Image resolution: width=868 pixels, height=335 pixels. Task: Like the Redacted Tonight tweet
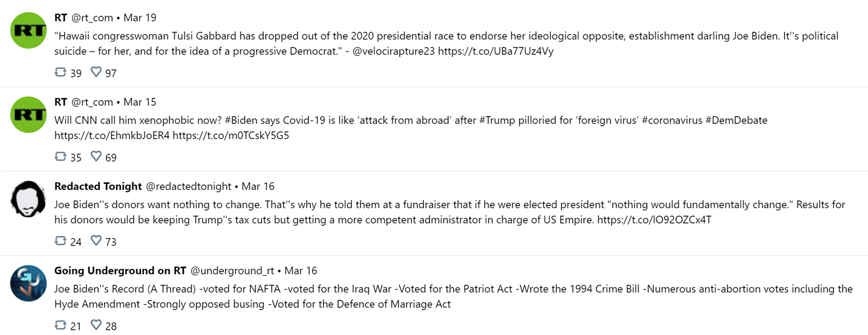(x=96, y=241)
